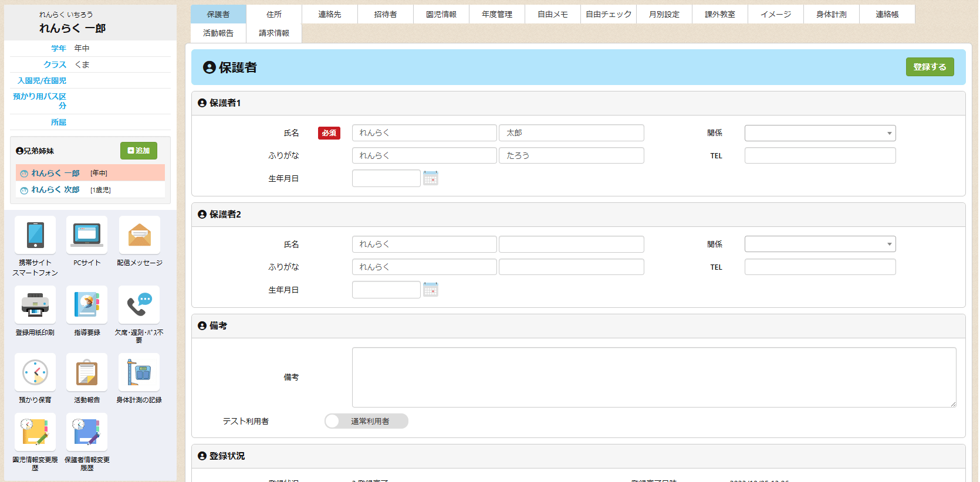Select sibling れんらく 一郎 link
Image resolution: width=980 pixels, height=482 pixels.
55,174
